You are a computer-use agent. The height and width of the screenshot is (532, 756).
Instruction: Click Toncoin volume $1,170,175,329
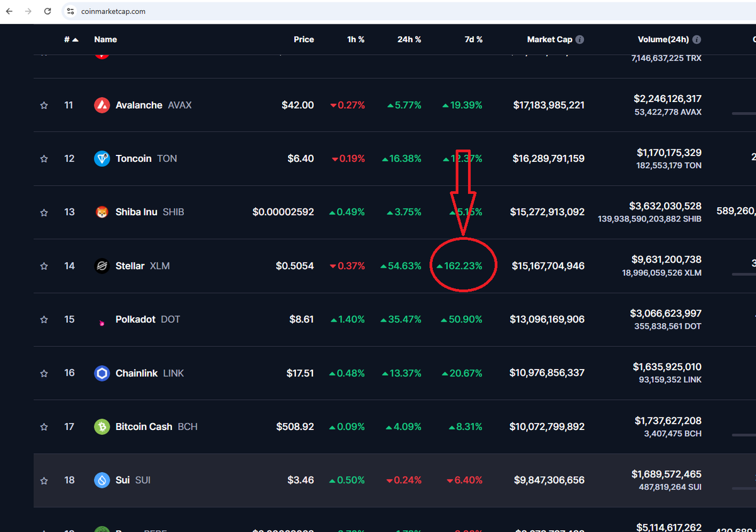coord(669,152)
